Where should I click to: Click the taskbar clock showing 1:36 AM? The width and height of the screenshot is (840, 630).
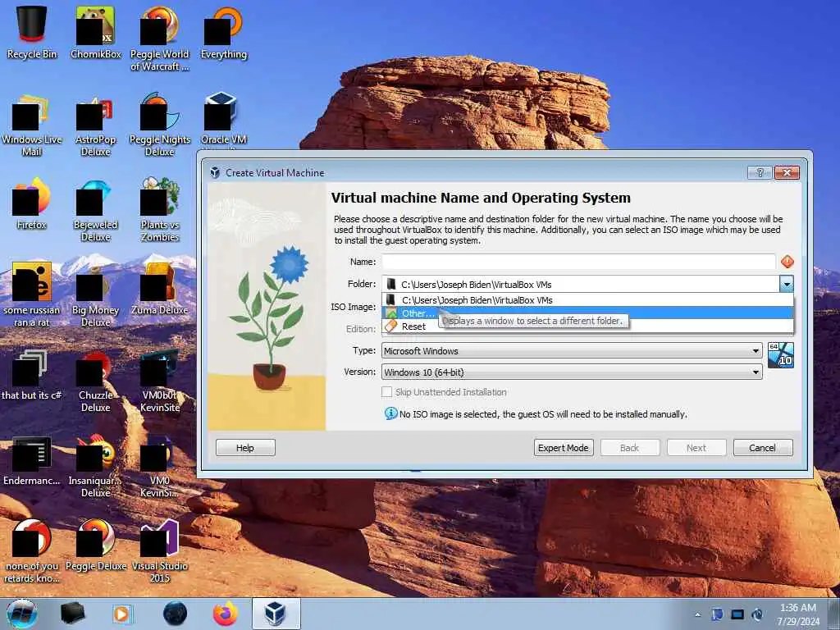[x=798, y=614]
